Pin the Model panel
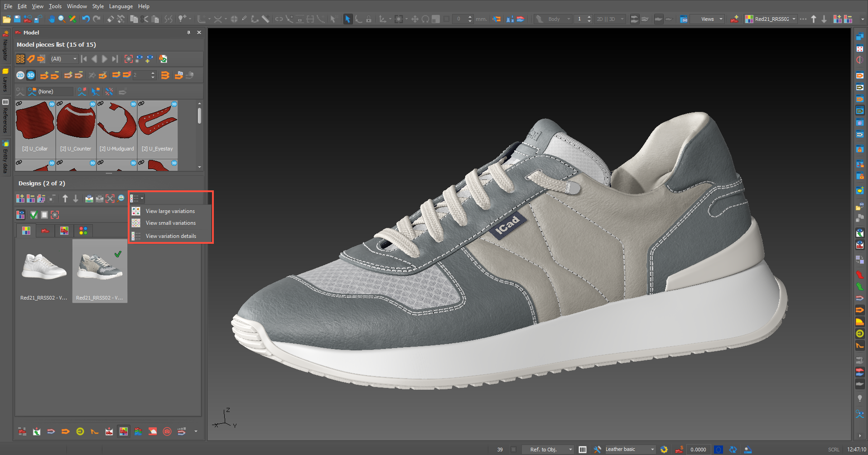The height and width of the screenshot is (455, 868). pos(188,33)
